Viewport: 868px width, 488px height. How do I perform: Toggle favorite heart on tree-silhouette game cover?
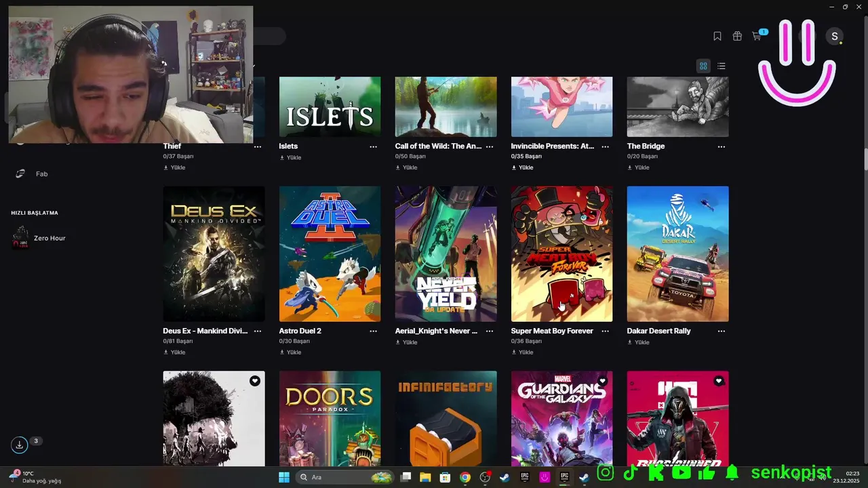click(255, 381)
